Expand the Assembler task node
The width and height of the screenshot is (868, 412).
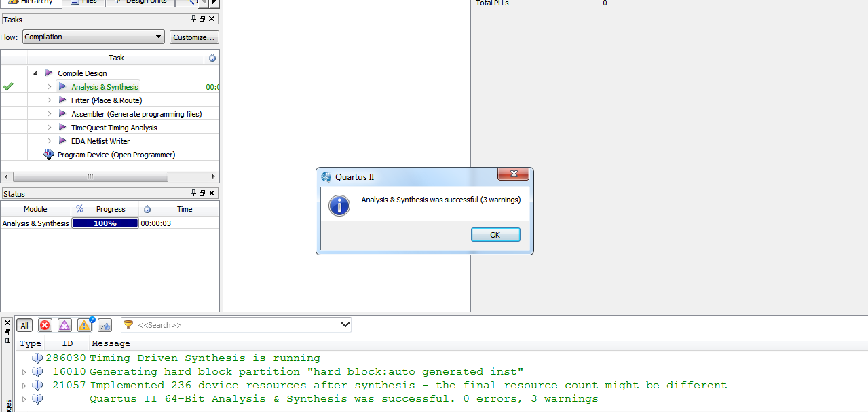tap(49, 114)
